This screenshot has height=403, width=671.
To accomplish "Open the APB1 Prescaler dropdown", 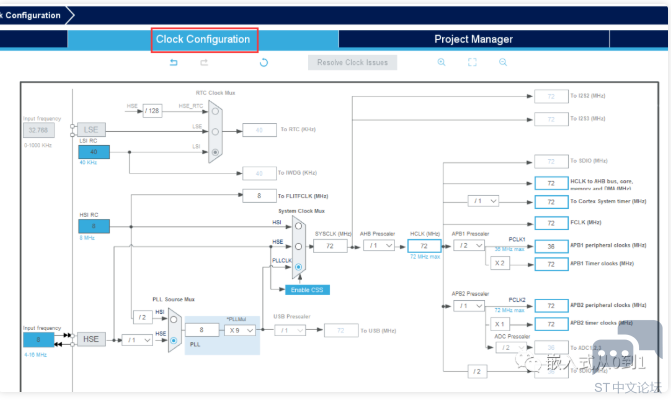I will click(x=469, y=246).
